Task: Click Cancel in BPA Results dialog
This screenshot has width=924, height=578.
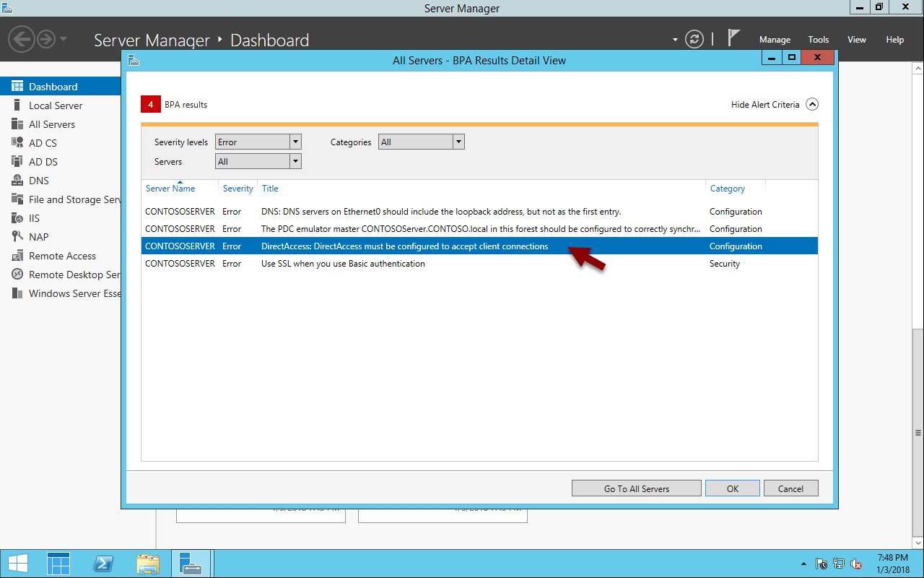Action: point(790,488)
